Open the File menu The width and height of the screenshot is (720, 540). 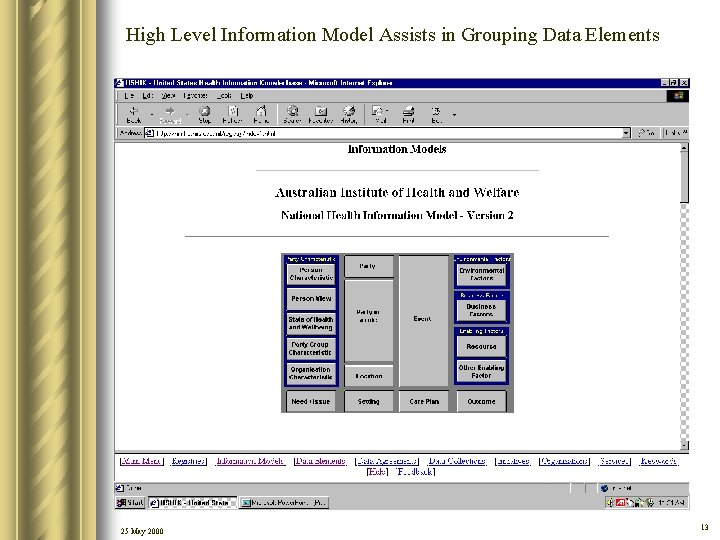pos(129,96)
